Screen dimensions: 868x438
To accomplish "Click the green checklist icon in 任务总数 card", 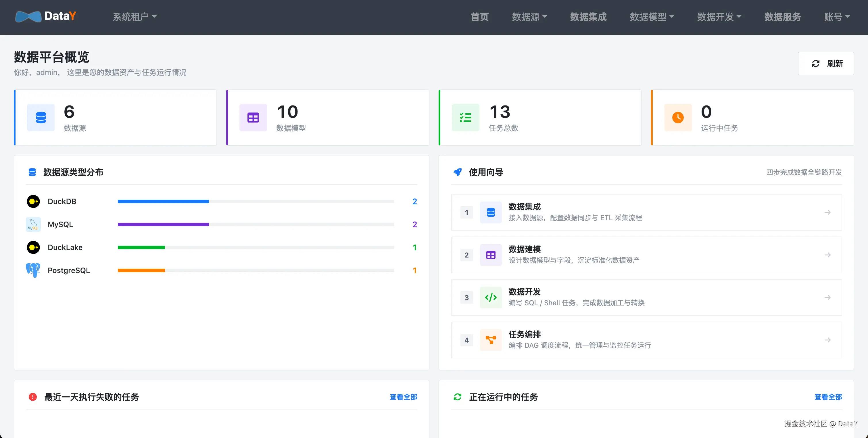I will (465, 117).
